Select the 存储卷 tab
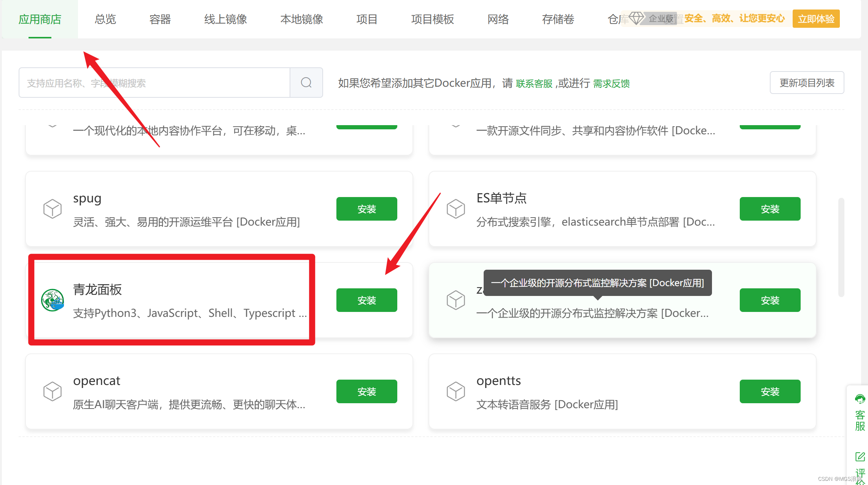 pos(558,19)
